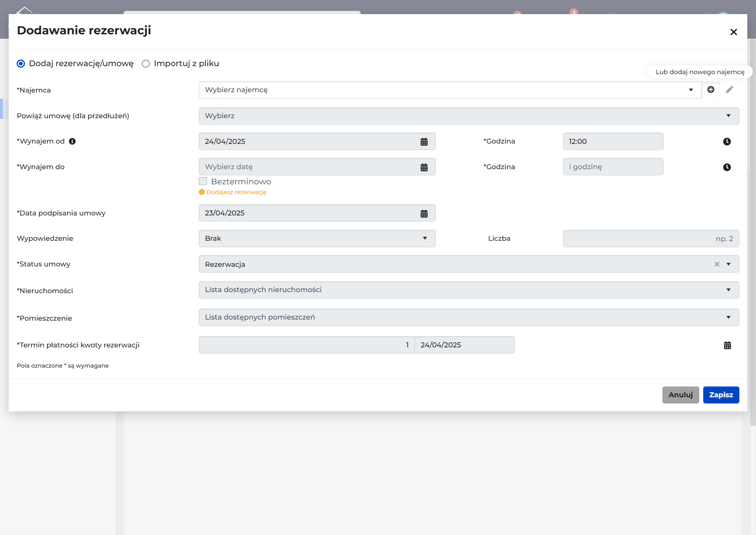Click payment deadline date 24/04/2025 field

pos(464,345)
